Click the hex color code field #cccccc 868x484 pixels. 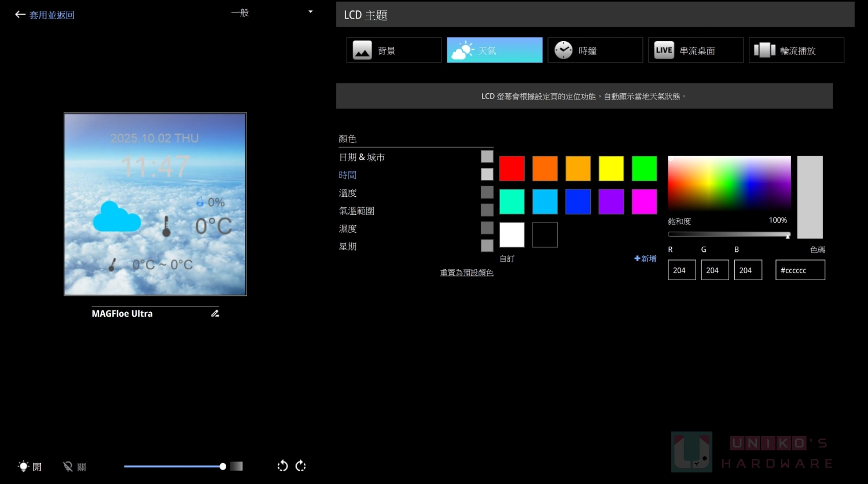click(800, 270)
